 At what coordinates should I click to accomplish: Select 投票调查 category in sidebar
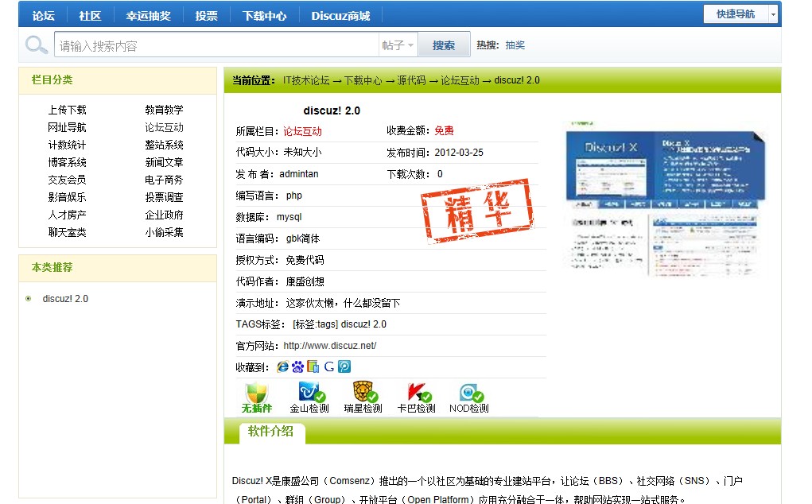[x=164, y=197]
